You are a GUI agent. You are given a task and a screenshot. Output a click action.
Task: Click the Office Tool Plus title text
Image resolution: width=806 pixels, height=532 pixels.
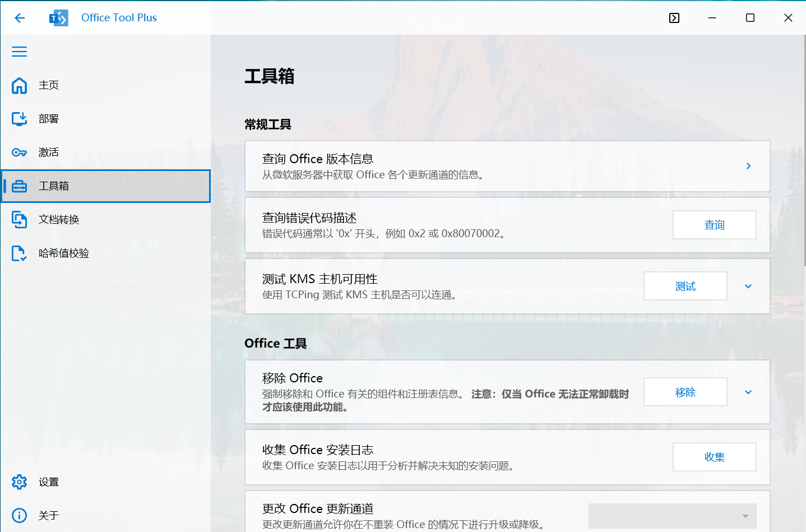[119, 18]
